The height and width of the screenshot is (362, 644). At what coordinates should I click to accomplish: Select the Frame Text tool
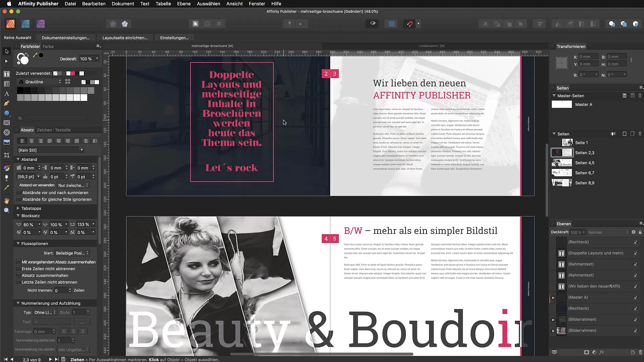point(6,74)
